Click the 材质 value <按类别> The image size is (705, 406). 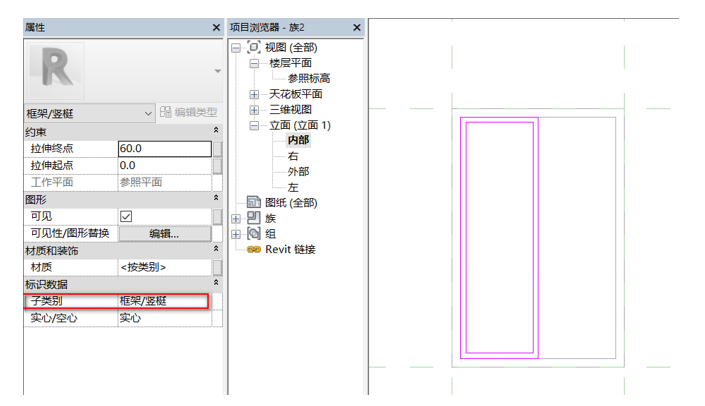pyautogui.click(x=165, y=268)
